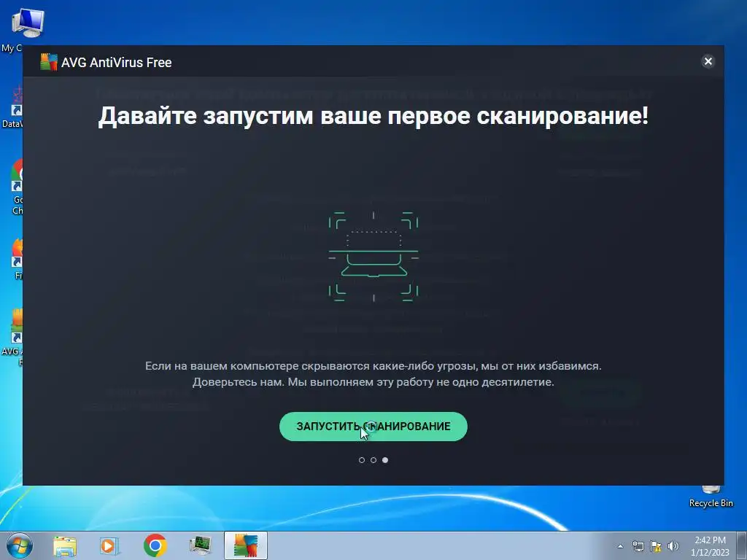The image size is (747, 560).
Task: Switch to AVG taskbar button
Action: tap(246, 545)
